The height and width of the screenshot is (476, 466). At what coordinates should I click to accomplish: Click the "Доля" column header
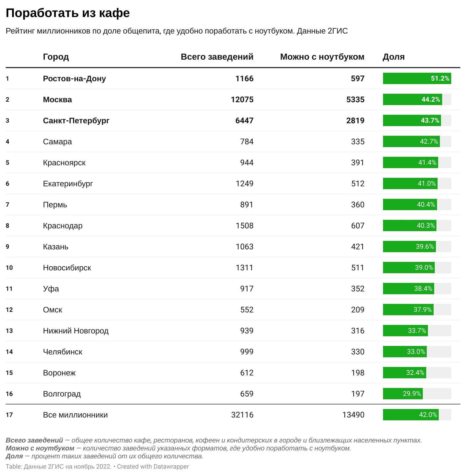[394, 57]
